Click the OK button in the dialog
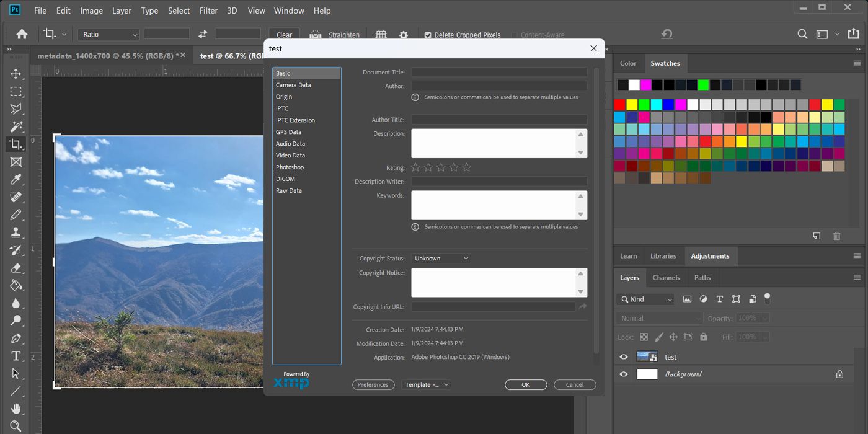Viewport: 868px width, 434px height. point(525,385)
